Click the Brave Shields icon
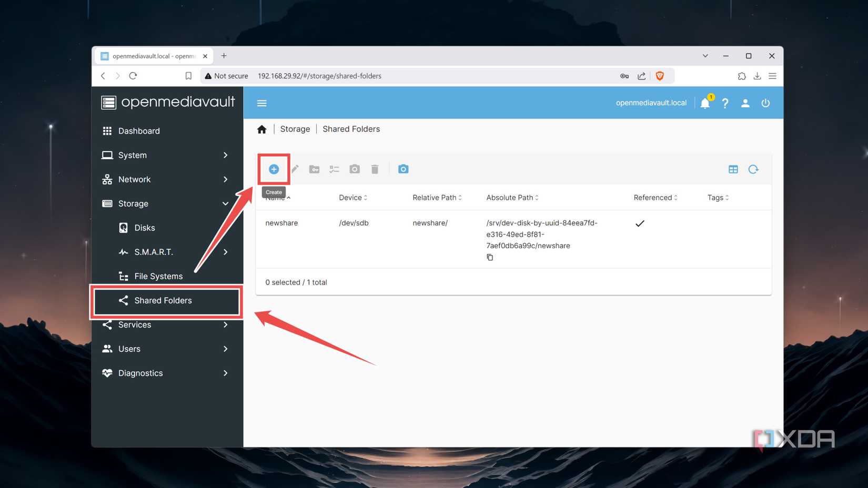This screenshot has width=868, height=488. click(x=660, y=76)
